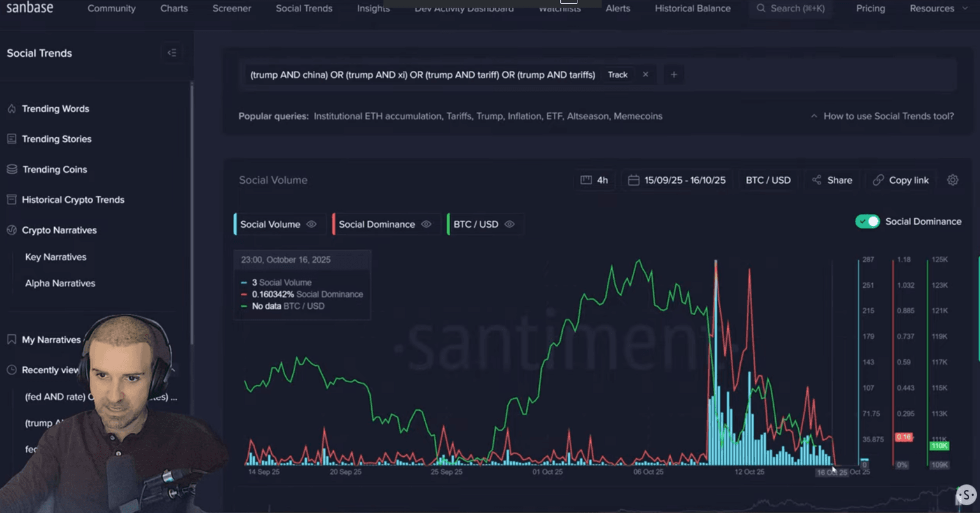The height and width of the screenshot is (513, 980).
Task: Hide Social Volume metric with eye icon
Action: (311, 225)
